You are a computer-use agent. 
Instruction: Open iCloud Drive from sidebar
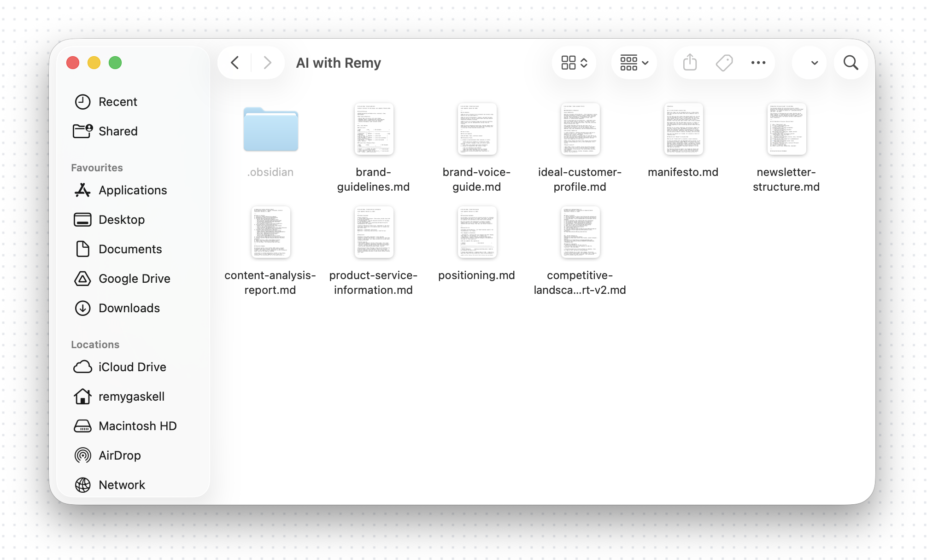[132, 367]
